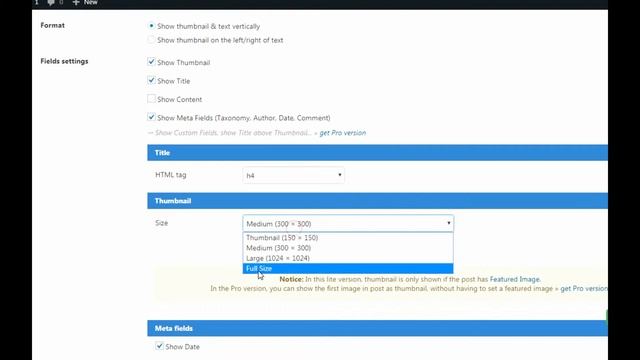Open the HTML tag h4 dropdown

pyautogui.click(x=293, y=175)
